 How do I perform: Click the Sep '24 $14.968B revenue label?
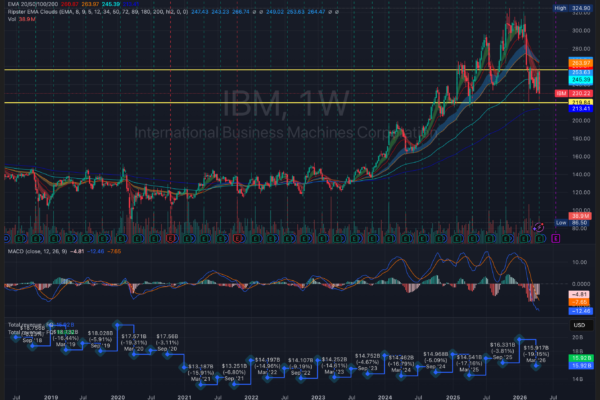[436, 360]
